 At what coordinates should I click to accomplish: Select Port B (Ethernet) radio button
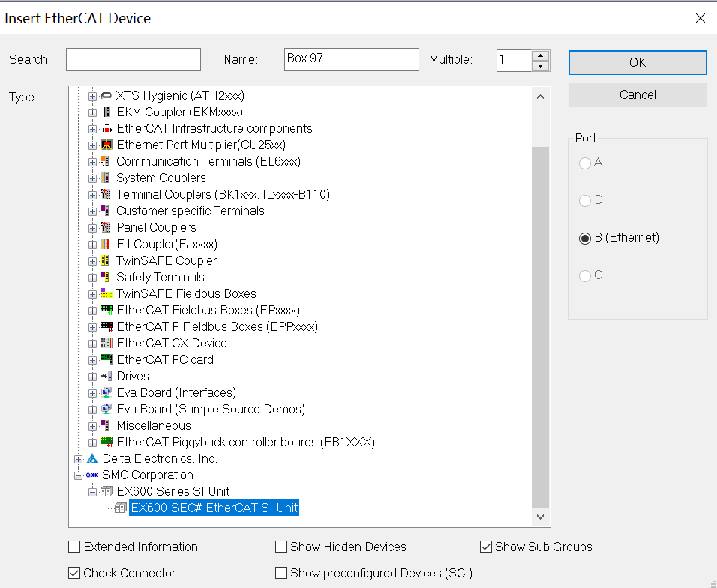(x=585, y=238)
